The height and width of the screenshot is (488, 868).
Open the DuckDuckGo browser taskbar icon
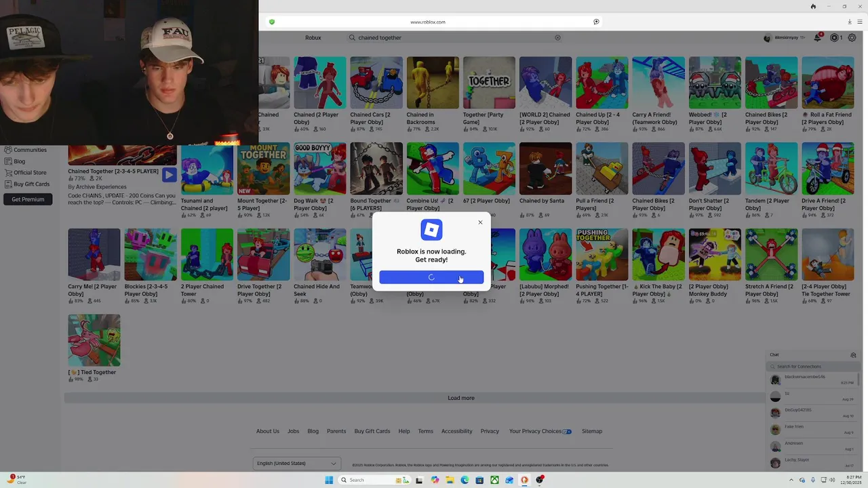(524, 480)
